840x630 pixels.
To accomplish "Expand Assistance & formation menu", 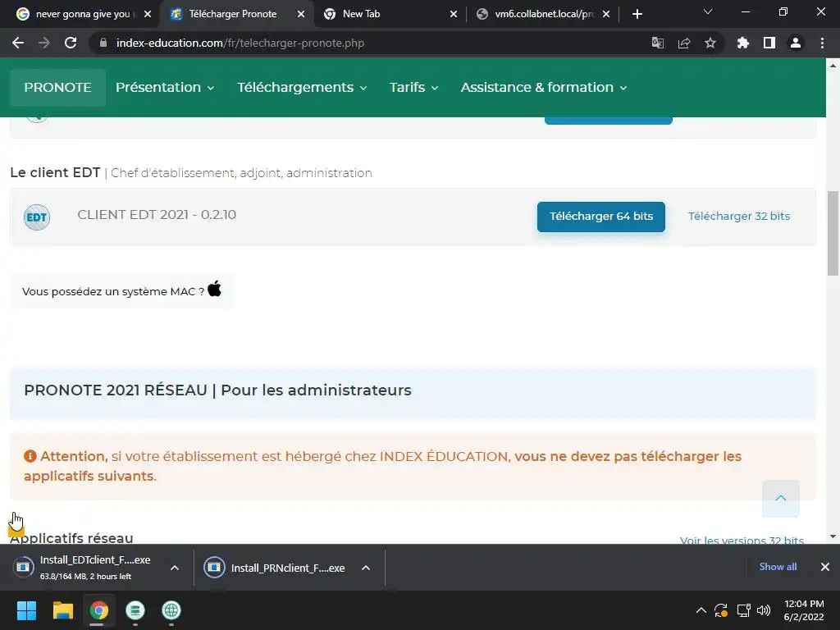I will coord(544,87).
